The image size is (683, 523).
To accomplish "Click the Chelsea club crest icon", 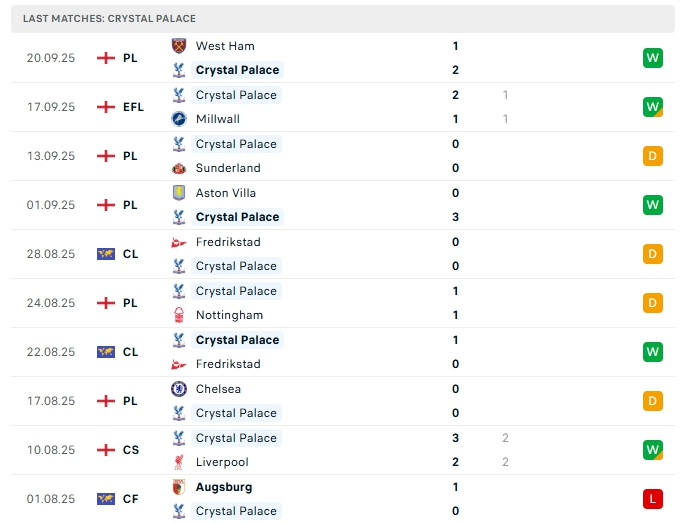I will 179,389.
